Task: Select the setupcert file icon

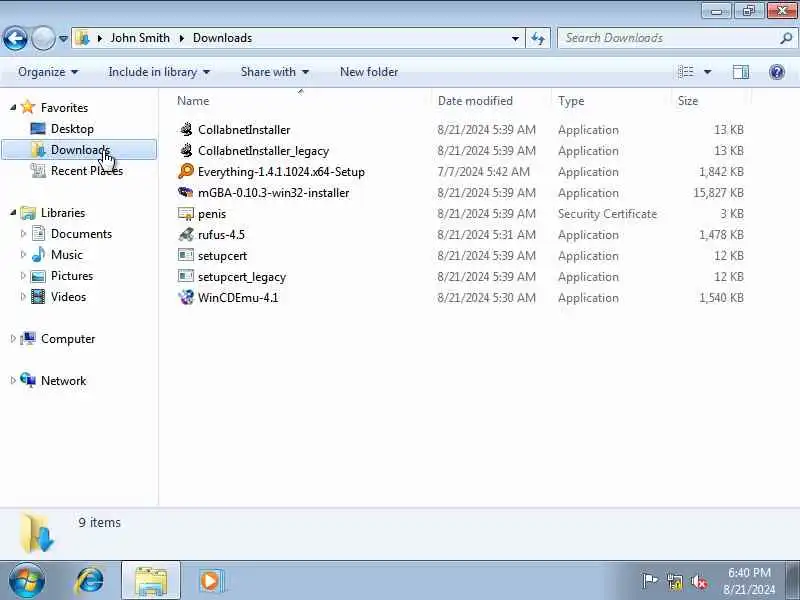Action: [186, 255]
